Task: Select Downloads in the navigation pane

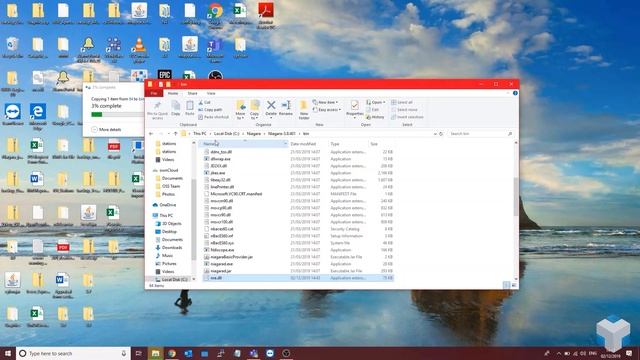Action: 171,248
